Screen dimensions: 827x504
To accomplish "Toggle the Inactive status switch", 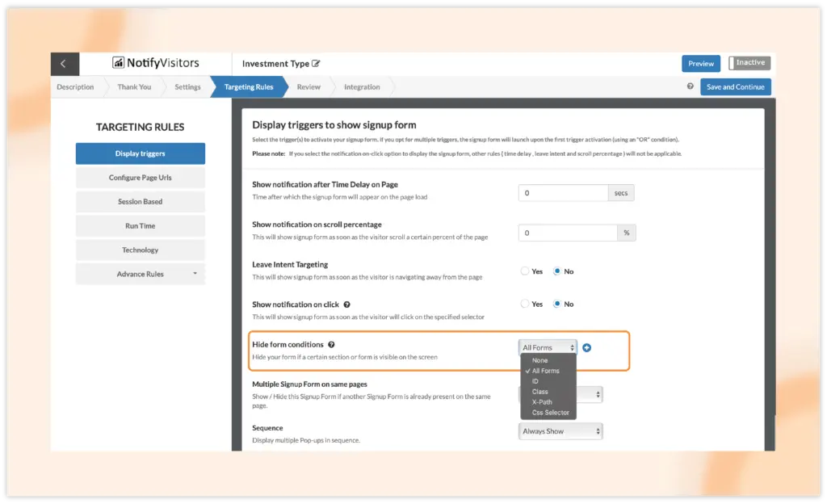I will (749, 63).
